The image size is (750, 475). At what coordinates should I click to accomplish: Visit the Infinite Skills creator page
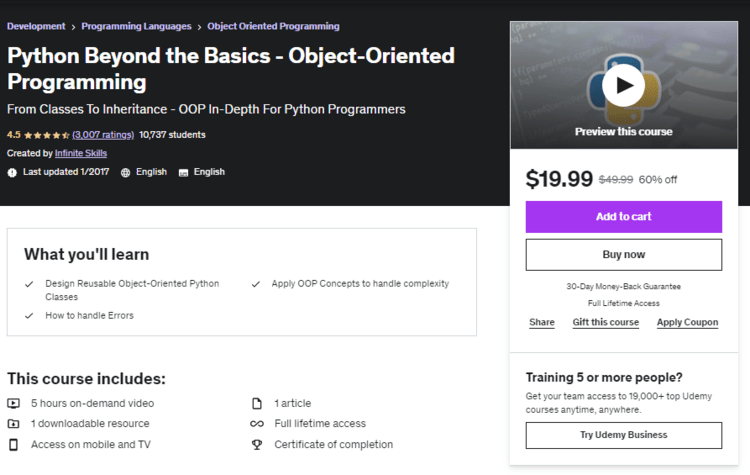tap(81, 153)
